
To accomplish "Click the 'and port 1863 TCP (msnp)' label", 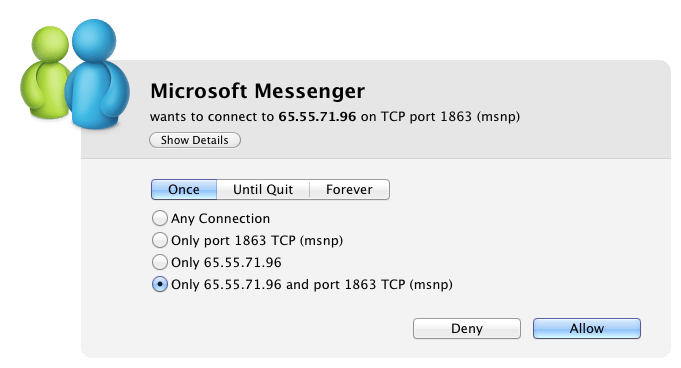I will coord(369,285).
